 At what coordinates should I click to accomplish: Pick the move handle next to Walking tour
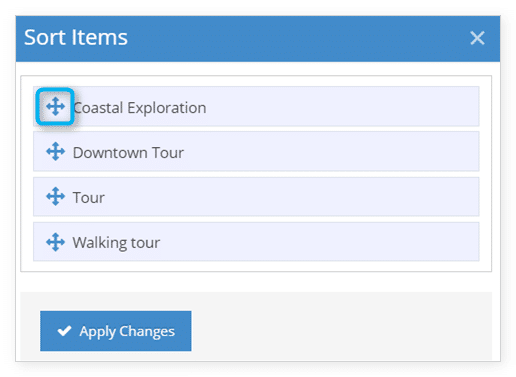click(x=55, y=242)
